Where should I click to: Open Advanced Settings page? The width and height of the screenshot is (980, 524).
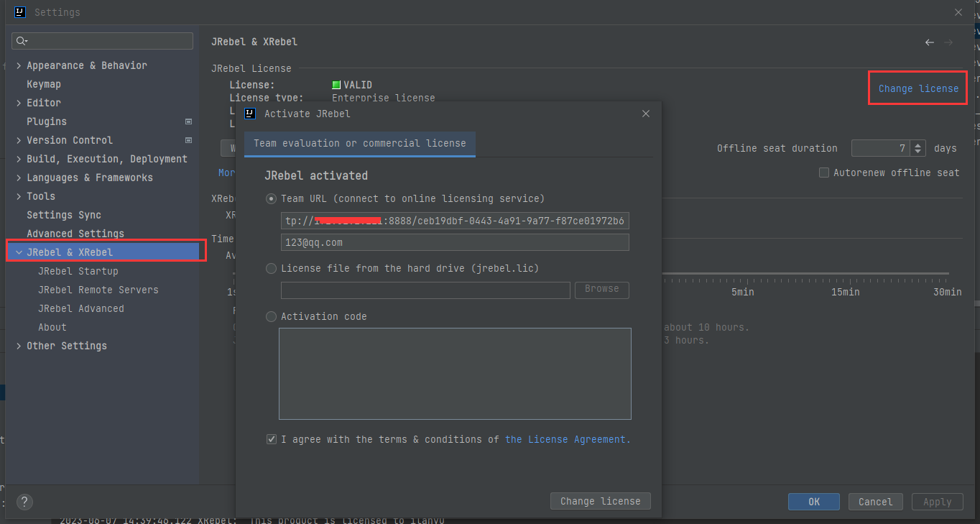[75, 234]
